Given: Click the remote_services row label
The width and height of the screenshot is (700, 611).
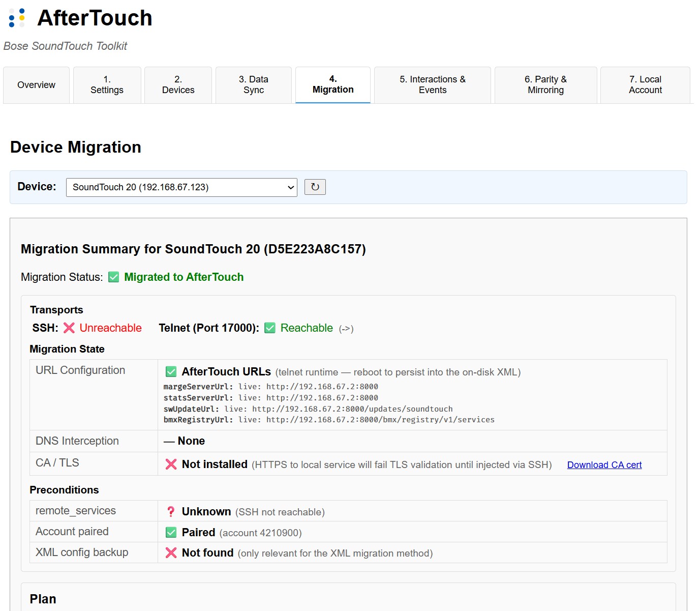Looking at the screenshot, I should point(76,511).
